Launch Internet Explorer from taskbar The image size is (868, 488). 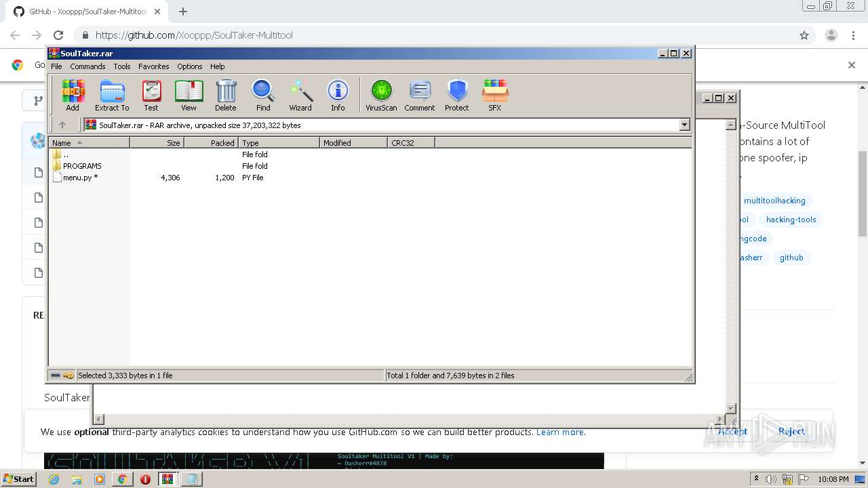tap(54, 479)
